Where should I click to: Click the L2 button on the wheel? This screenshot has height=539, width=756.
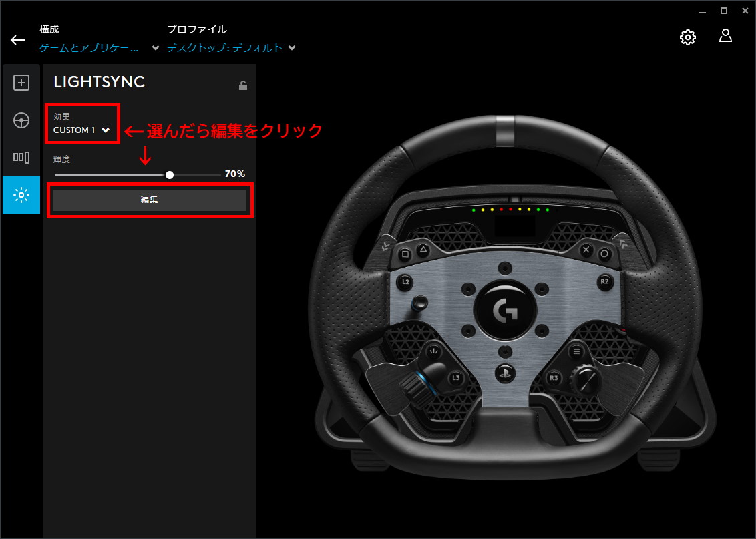tap(405, 282)
